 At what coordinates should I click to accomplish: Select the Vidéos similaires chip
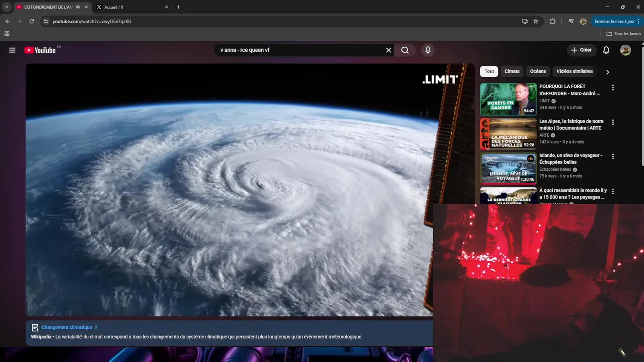pos(575,71)
